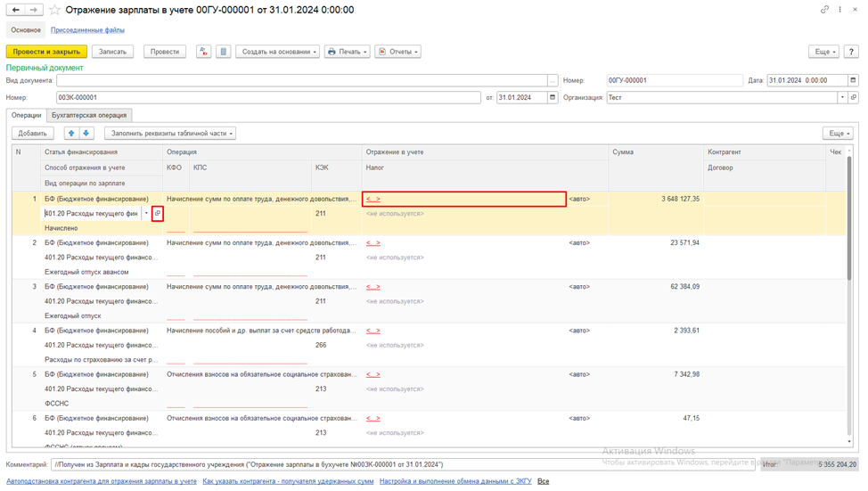
Task: Click the ФССНС cell in row 5
Action: point(102,404)
